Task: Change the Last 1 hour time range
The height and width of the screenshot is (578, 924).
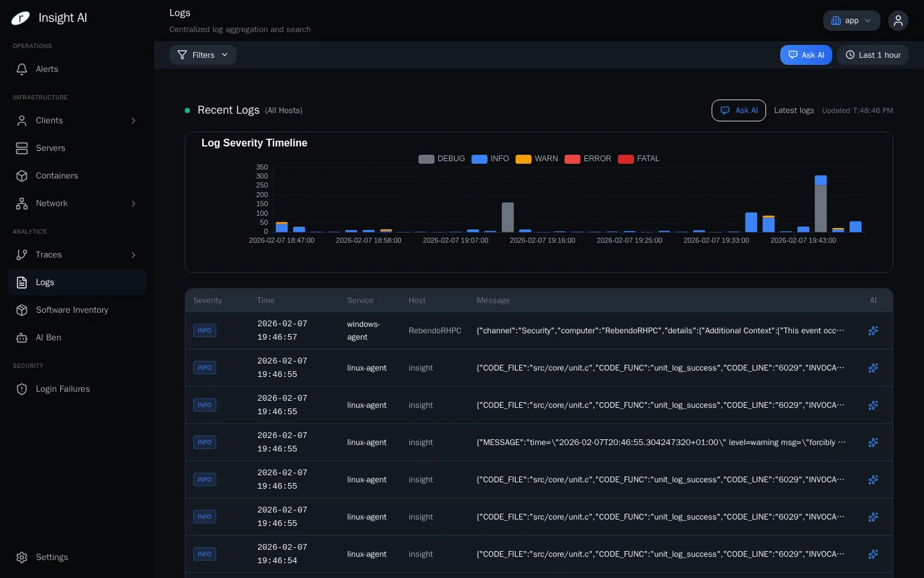Action: click(x=873, y=55)
